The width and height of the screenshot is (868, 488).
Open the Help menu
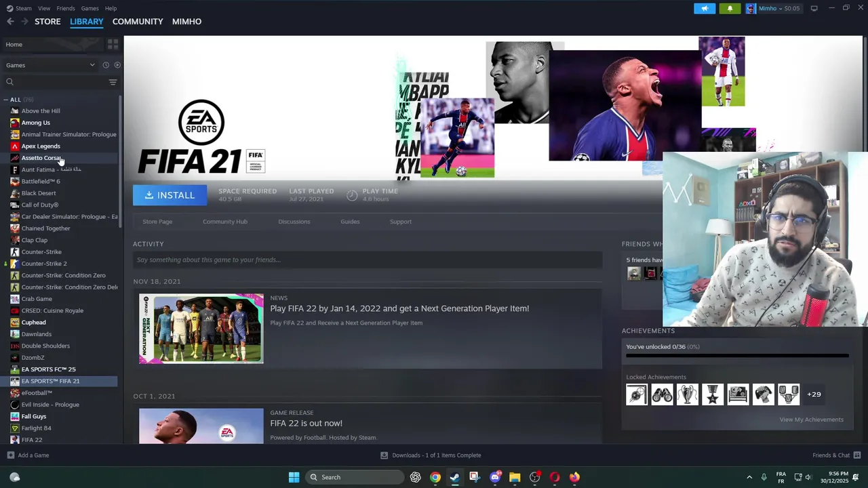coord(111,8)
